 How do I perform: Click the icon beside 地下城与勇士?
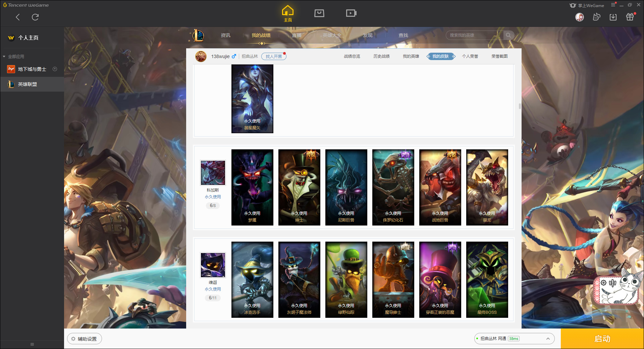55,69
